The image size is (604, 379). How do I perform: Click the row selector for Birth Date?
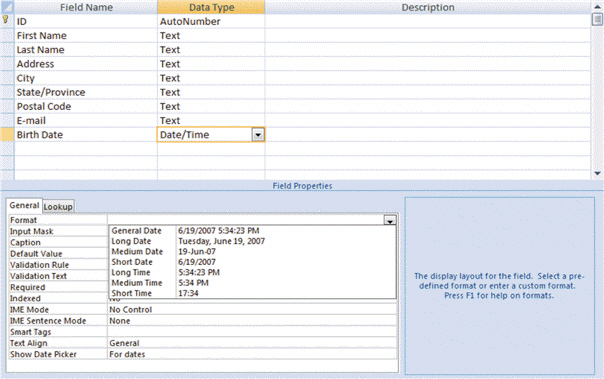[x=7, y=135]
